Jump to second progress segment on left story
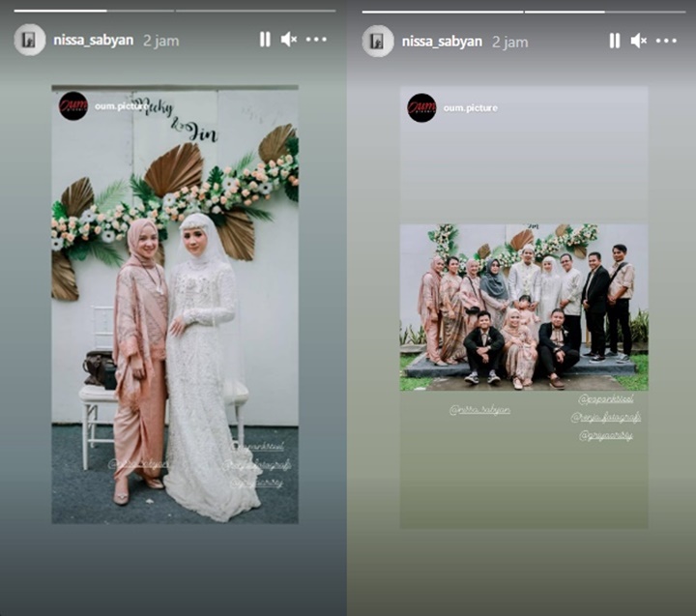The width and height of the screenshot is (696, 616). pyautogui.click(x=255, y=11)
